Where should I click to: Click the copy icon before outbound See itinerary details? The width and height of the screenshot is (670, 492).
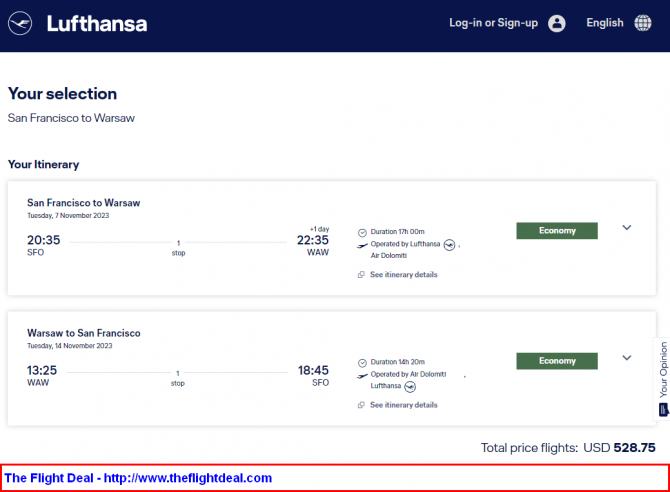pyautogui.click(x=361, y=274)
